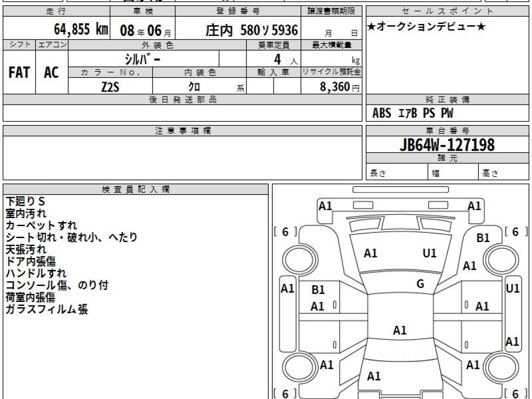Select the note シート切れ・破れ小、へたり
The height and width of the screenshot is (399, 532).
(71, 237)
